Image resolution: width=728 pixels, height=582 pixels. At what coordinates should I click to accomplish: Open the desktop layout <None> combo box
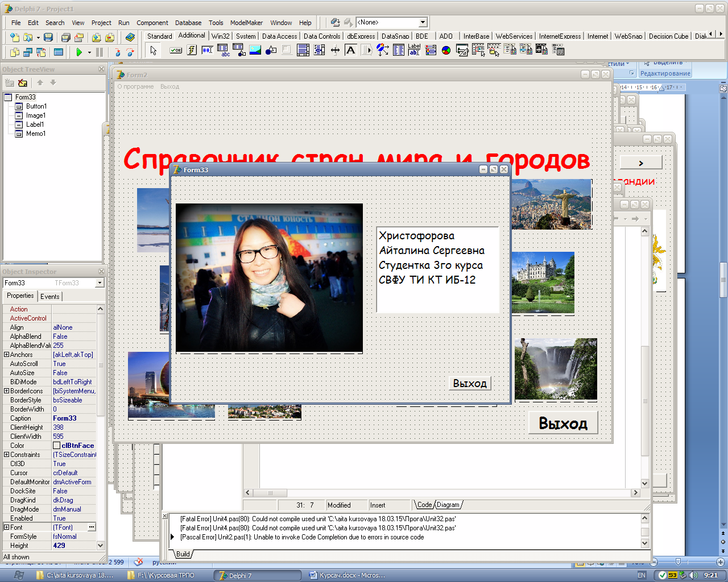(423, 23)
